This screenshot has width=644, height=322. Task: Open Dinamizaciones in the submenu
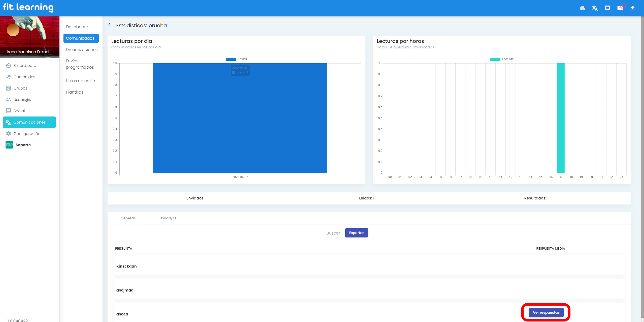coord(82,50)
